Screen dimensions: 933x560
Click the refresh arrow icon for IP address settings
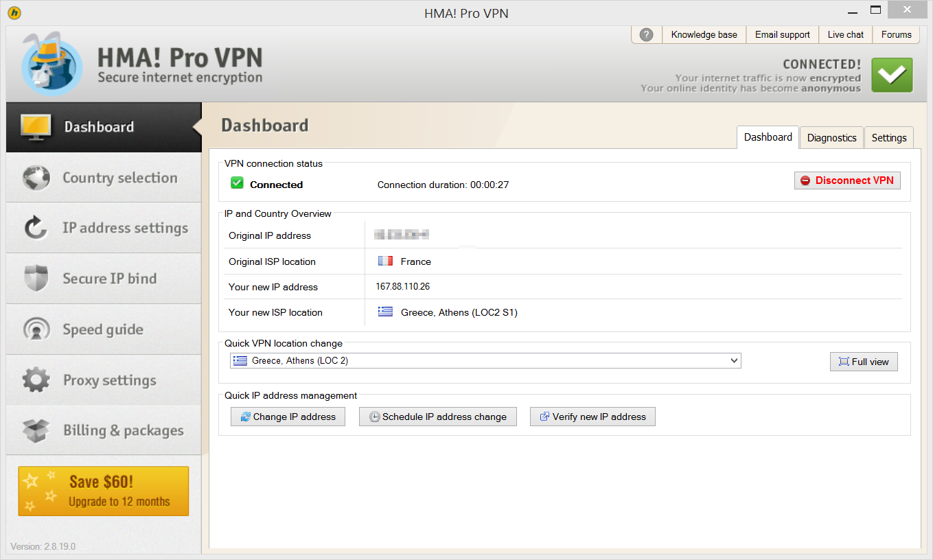point(36,228)
